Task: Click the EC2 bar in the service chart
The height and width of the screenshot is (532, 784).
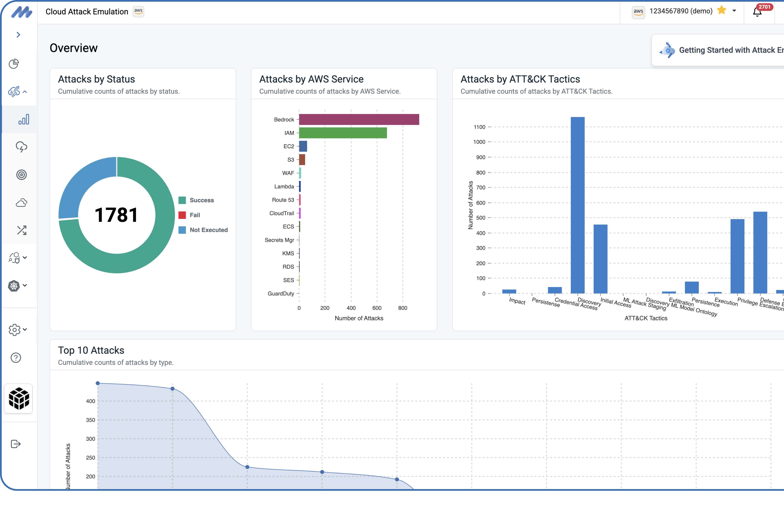Action: tap(303, 146)
